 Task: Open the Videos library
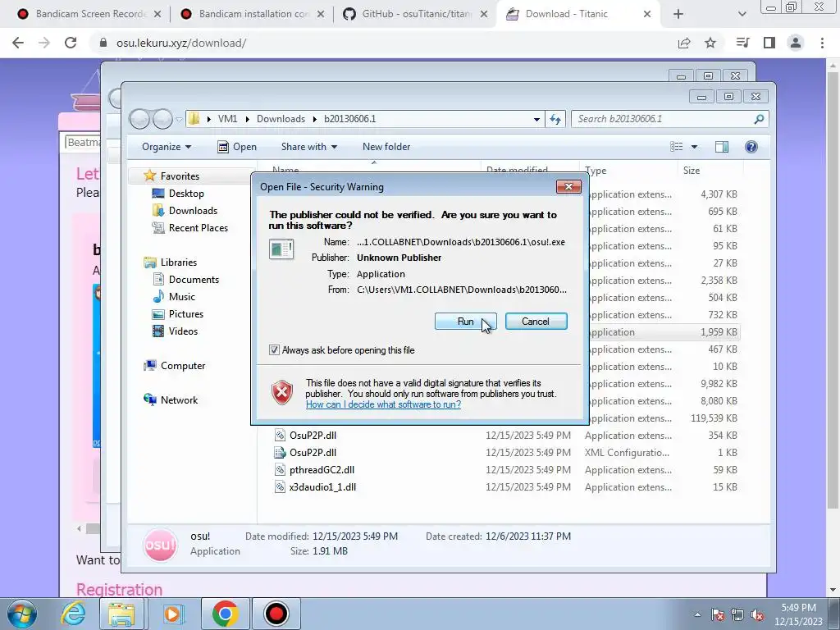tap(183, 331)
